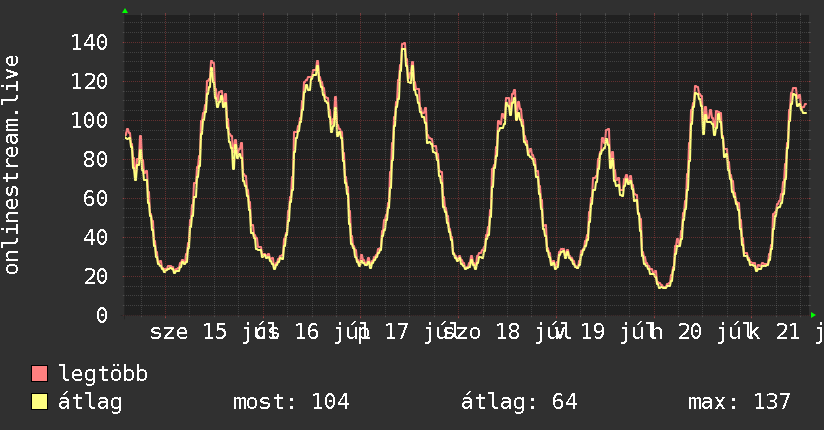Click the x-axis date label 17
This screenshot has width=824, height=430.
396,332
